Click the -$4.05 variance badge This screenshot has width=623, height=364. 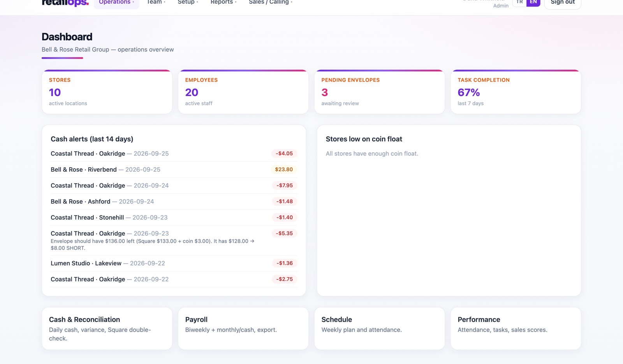click(284, 154)
